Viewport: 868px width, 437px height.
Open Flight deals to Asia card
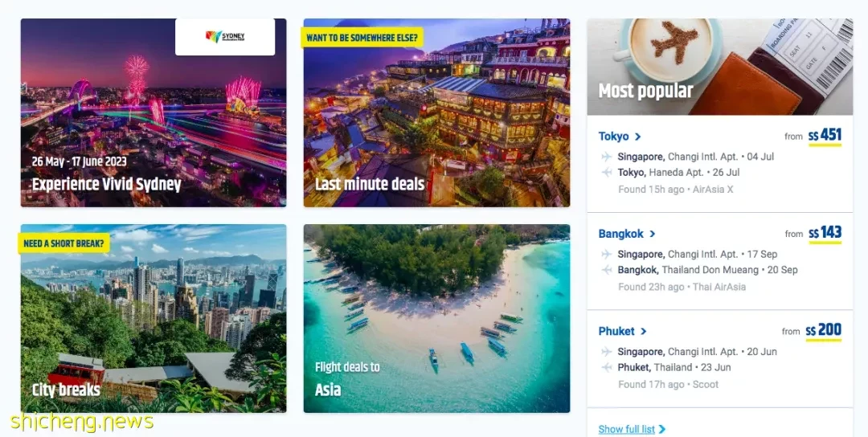pyautogui.click(x=436, y=318)
